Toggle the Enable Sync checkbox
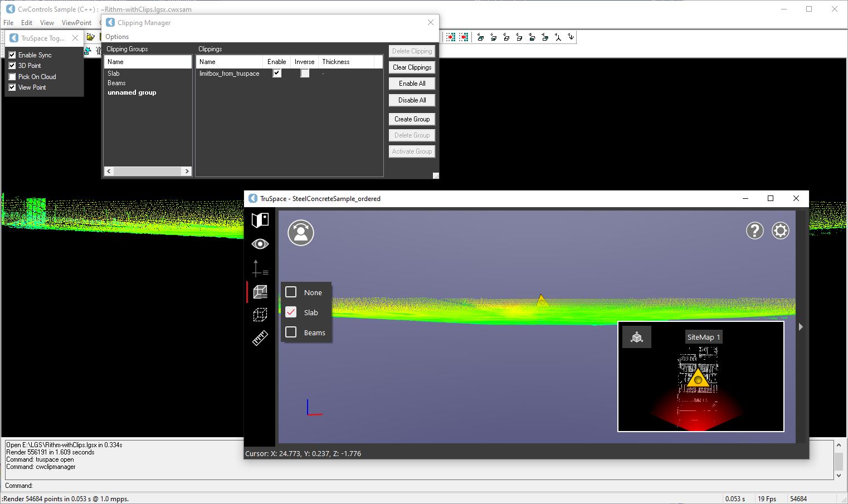The height and width of the screenshot is (504, 848). [x=12, y=55]
